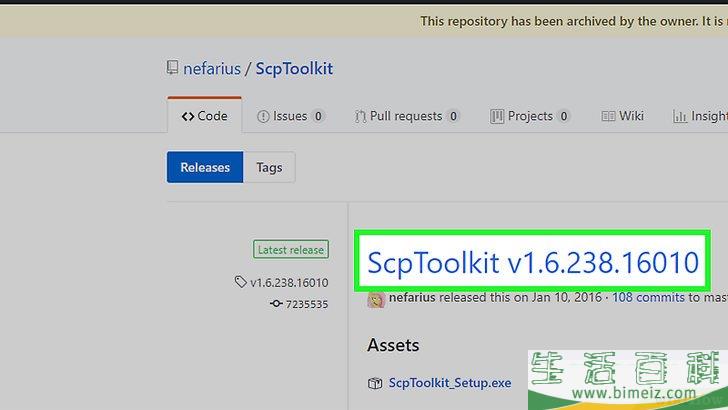Open the ScpToolkit repository link

point(294,69)
